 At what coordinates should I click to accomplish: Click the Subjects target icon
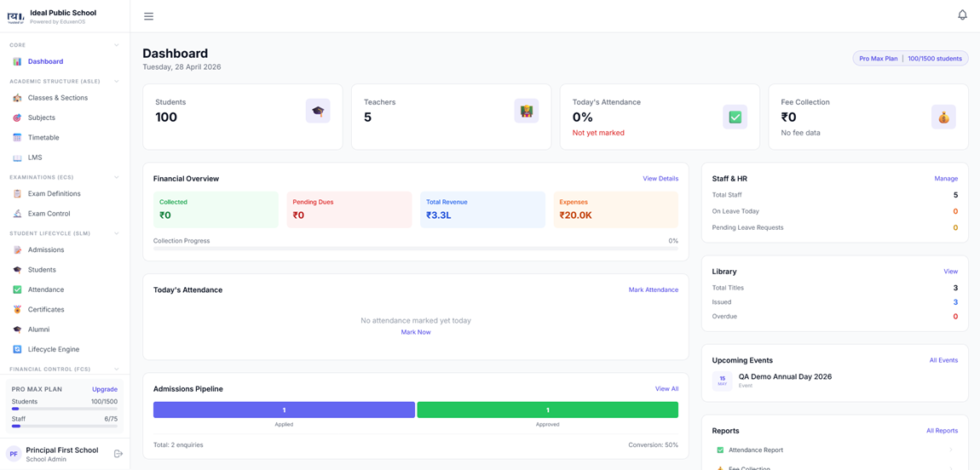(x=17, y=118)
